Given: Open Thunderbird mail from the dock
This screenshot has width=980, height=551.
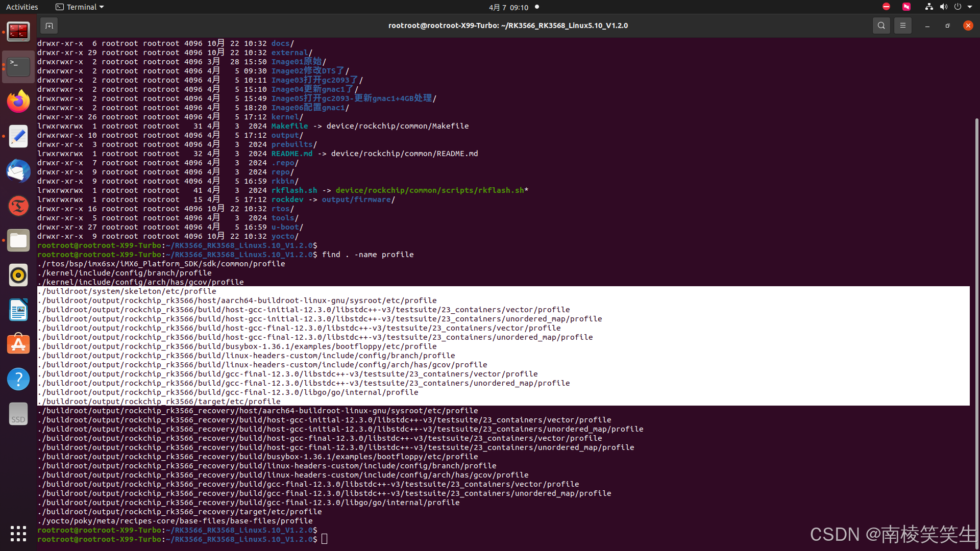Looking at the screenshot, I should point(18,171).
